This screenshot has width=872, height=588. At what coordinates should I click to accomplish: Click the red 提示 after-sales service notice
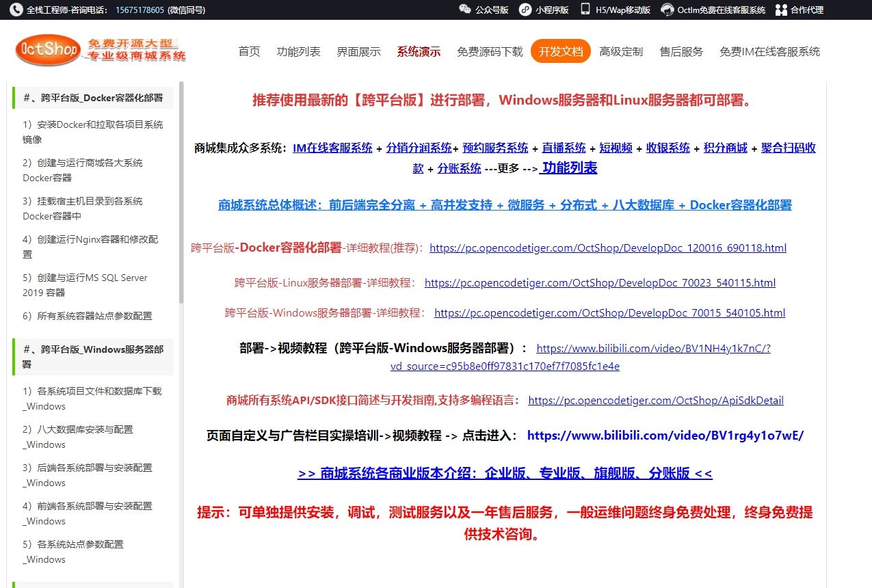coord(505,523)
